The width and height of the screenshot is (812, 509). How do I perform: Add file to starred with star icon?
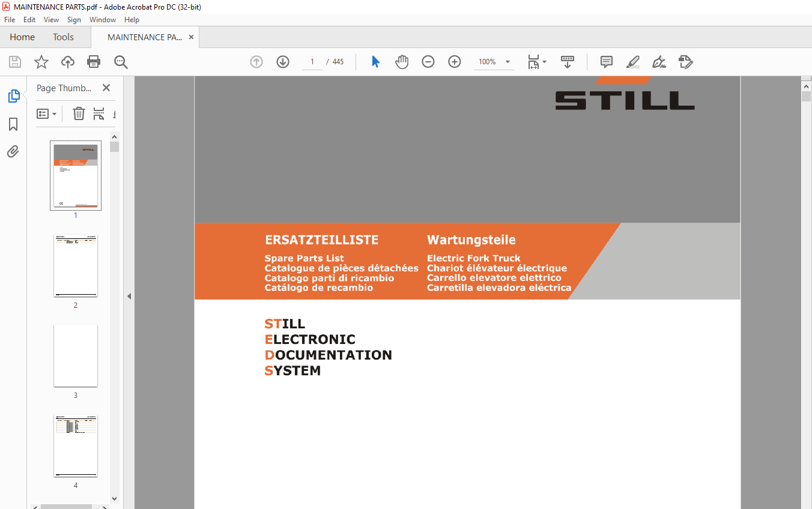click(41, 62)
